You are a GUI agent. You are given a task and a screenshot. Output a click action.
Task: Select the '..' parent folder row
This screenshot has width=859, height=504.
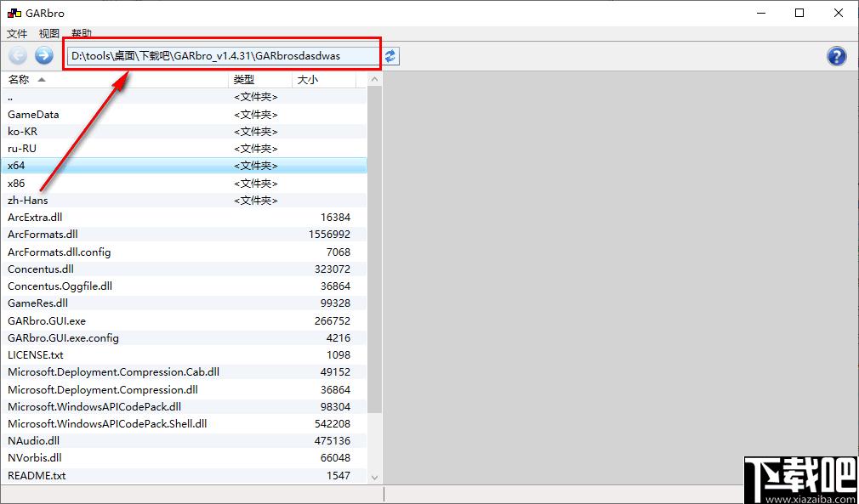[183, 98]
